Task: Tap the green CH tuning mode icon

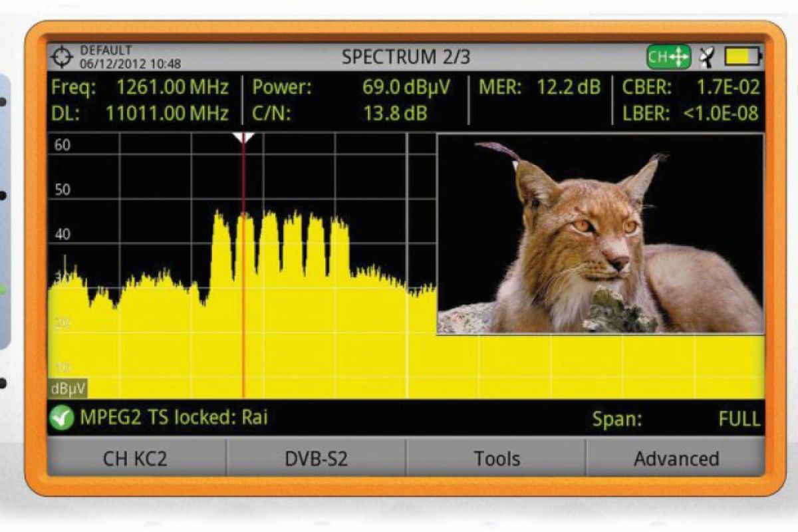Action: [668, 58]
